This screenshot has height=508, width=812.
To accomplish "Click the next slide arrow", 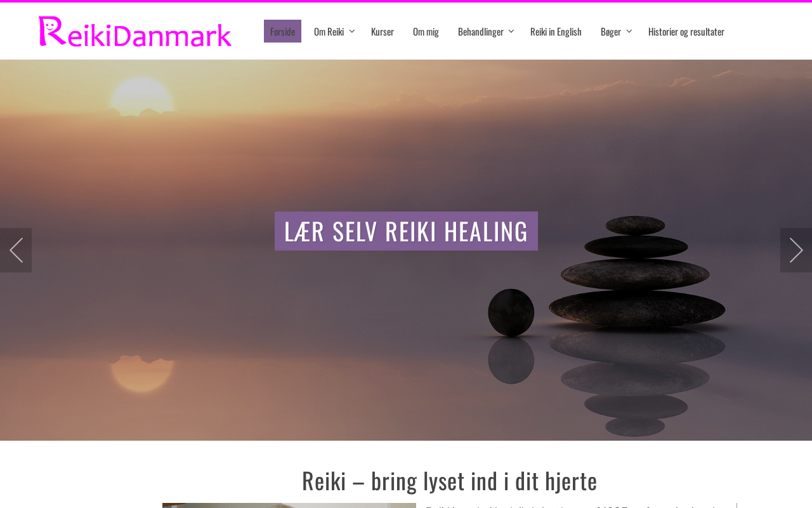I will tap(796, 250).
